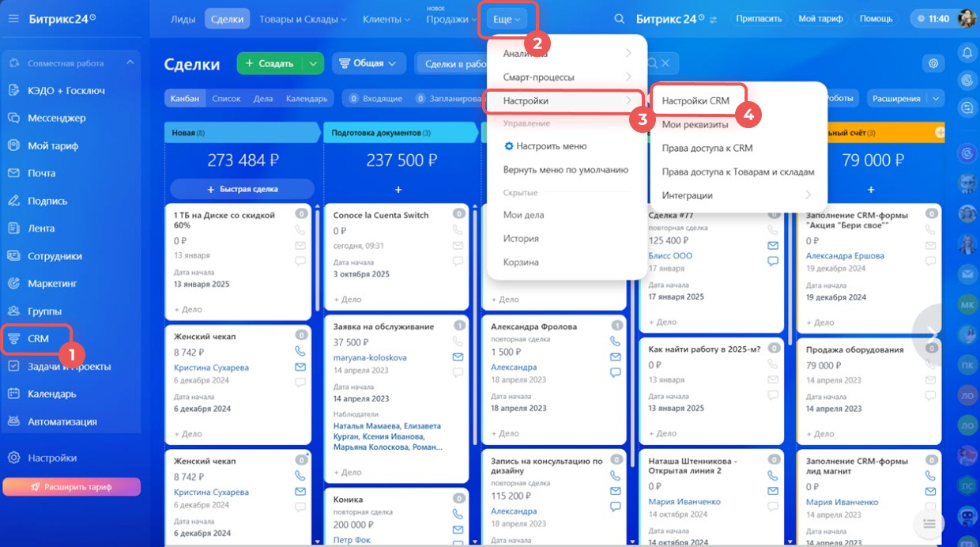
Task: Switch to Список view
Action: [x=226, y=99]
